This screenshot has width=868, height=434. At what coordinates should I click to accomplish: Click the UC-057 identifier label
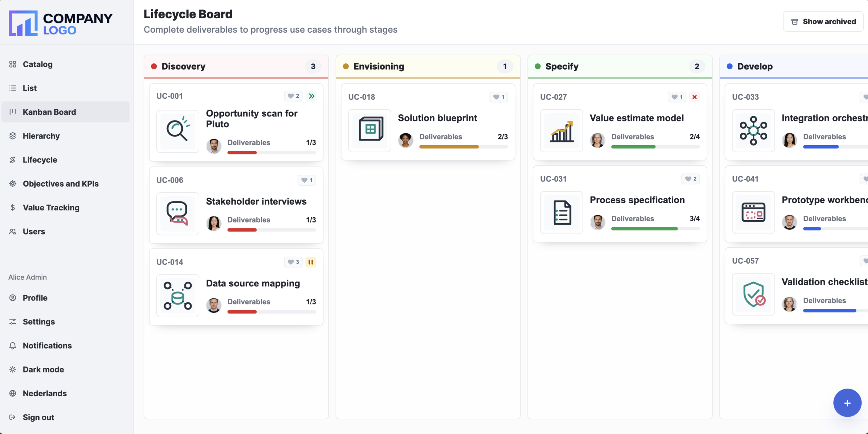click(x=745, y=261)
